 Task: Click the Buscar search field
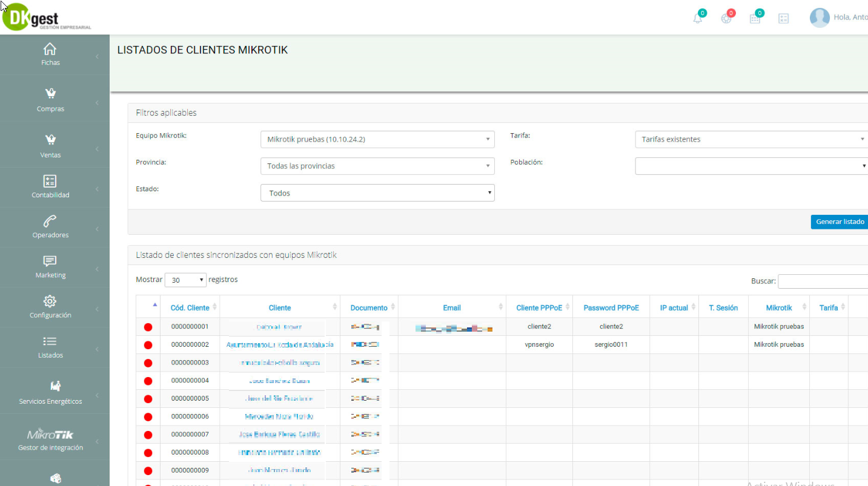[x=823, y=281]
